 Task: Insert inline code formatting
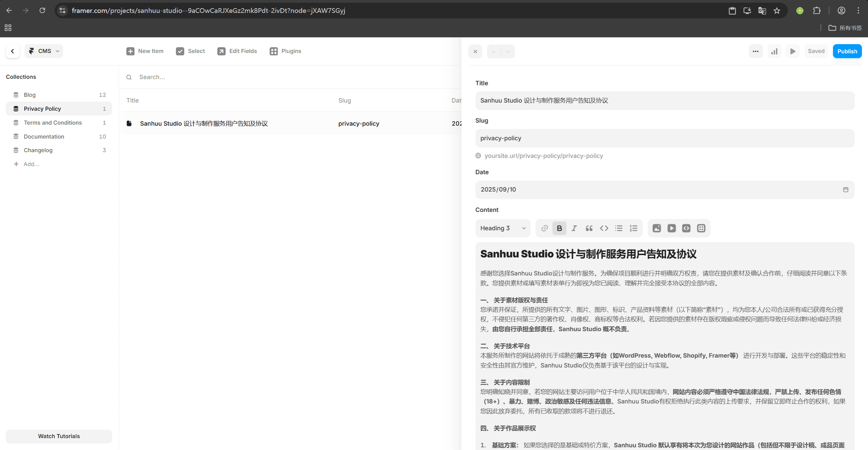(x=604, y=228)
